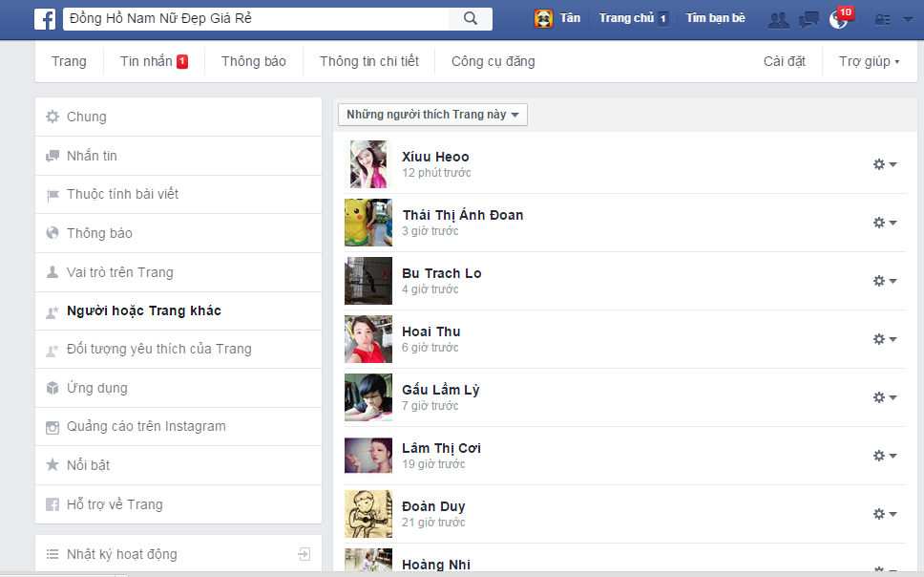Open the Tin nhắn tab

click(154, 61)
